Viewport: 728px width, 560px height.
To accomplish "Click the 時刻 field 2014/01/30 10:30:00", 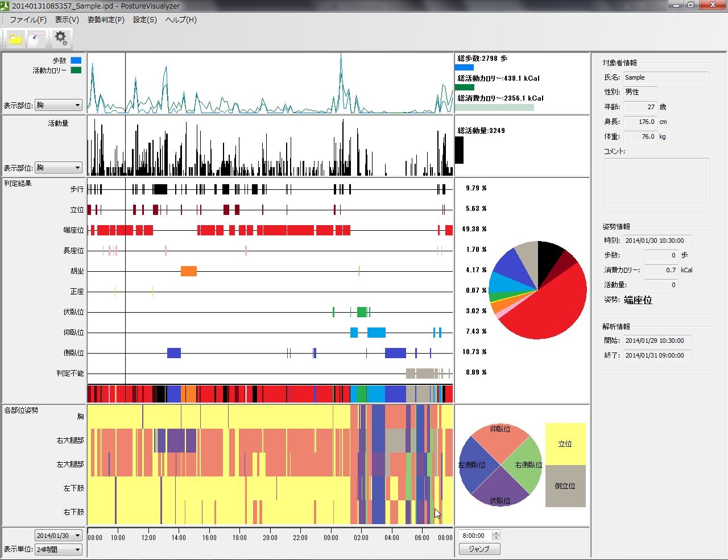I will click(657, 240).
